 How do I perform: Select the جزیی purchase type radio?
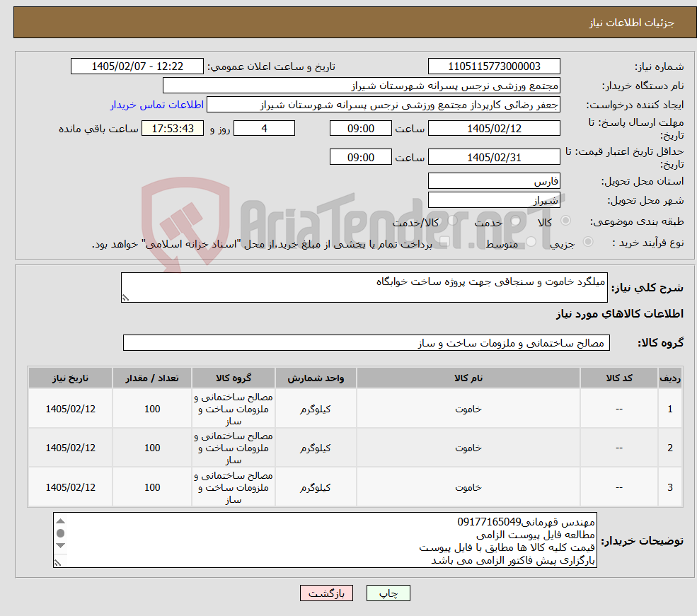point(588,242)
